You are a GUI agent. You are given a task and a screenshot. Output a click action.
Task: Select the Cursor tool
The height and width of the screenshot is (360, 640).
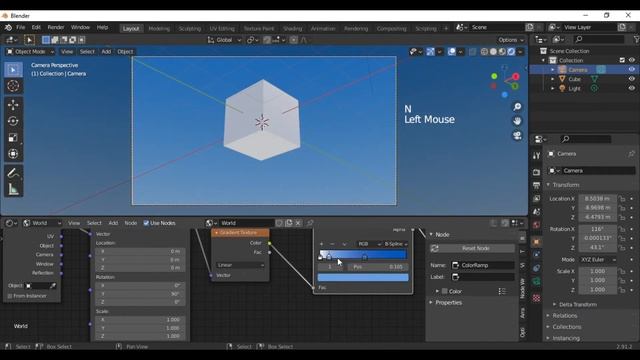point(13,86)
